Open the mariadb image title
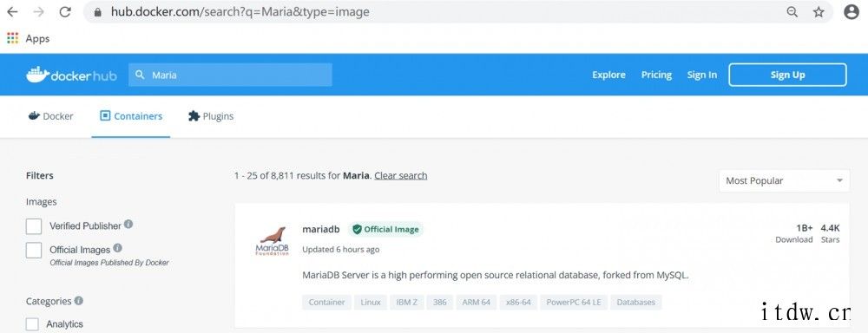The height and width of the screenshot is (333, 868). [321, 229]
